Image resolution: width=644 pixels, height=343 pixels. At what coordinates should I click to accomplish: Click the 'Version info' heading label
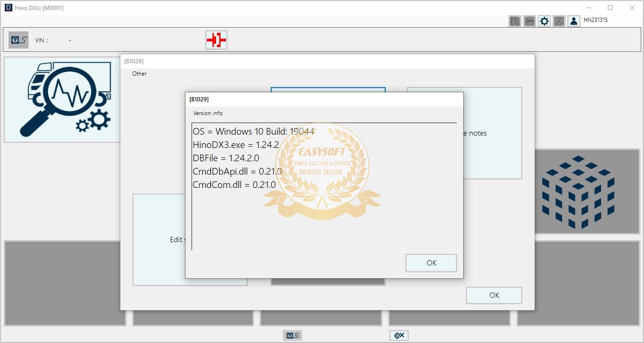tap(207, 113)
